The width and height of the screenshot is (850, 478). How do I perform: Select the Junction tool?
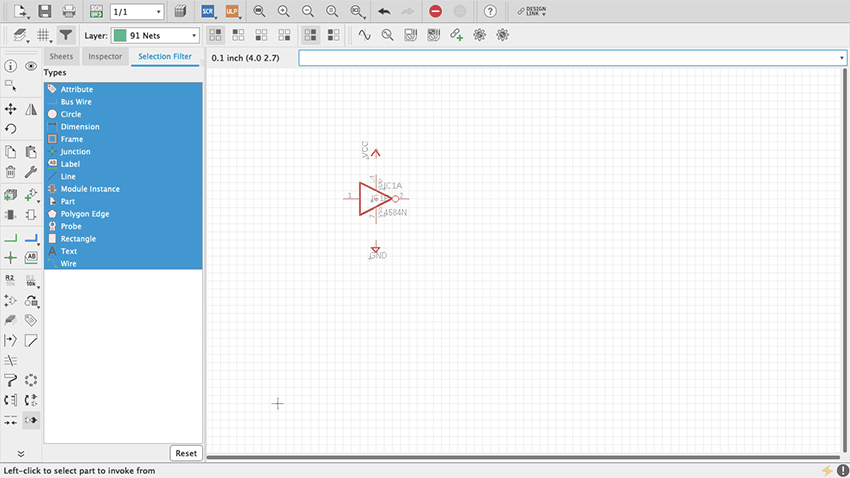pos(10,258)
